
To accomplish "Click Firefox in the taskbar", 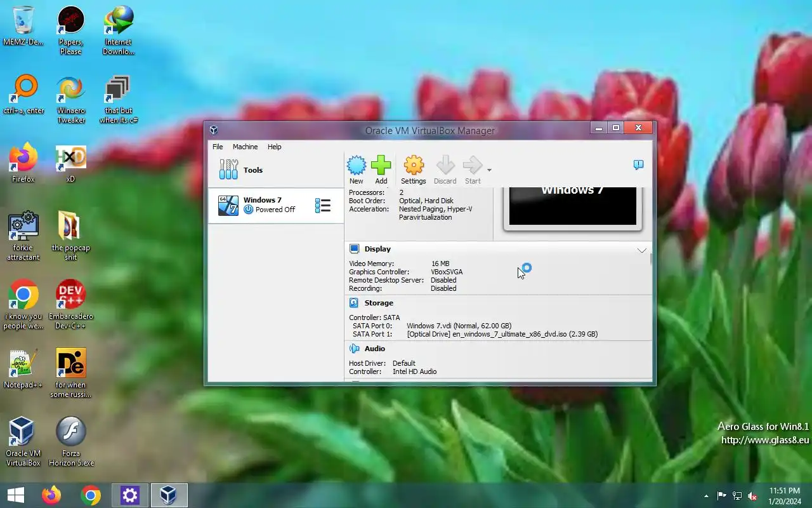I will (x=51, y=495).
